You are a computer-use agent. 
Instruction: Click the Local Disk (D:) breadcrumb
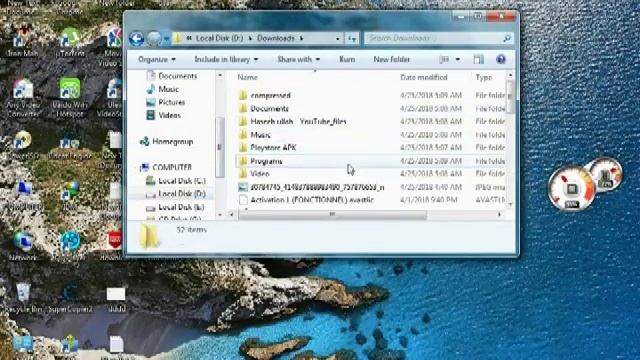click(219, 38)
